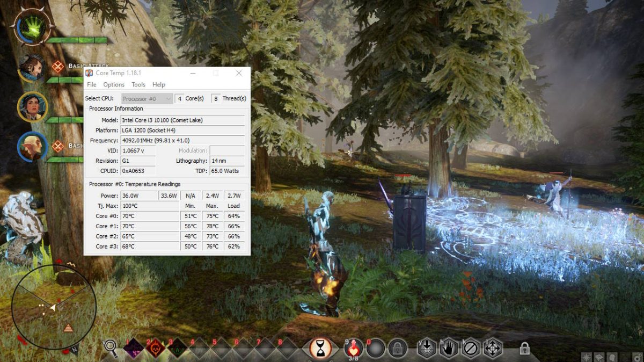The width and height of the screenshot is (644, 362).
Task: Select the Hold Position hand icon
Action: (449, 348)
